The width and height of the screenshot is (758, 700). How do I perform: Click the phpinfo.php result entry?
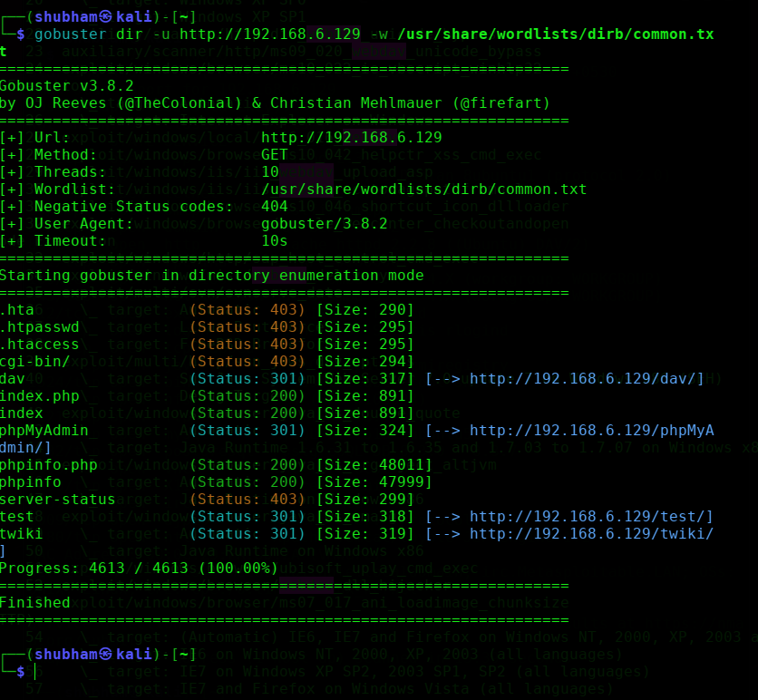point(49,465)
